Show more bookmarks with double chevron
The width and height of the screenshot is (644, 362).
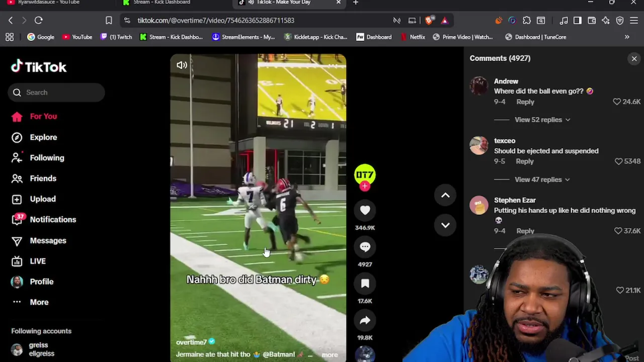[x=627, y=37]
